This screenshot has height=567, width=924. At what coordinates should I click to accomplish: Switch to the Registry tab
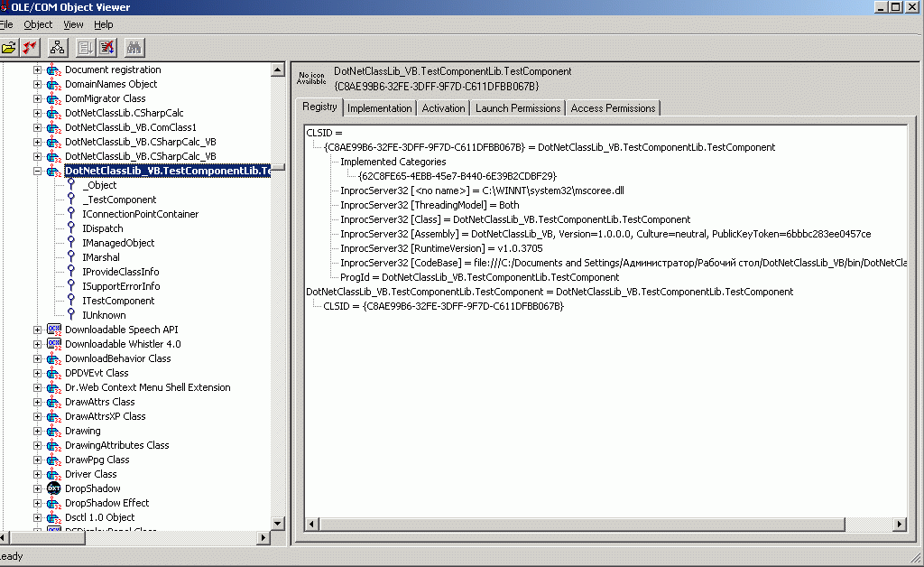tap(319, 107)
